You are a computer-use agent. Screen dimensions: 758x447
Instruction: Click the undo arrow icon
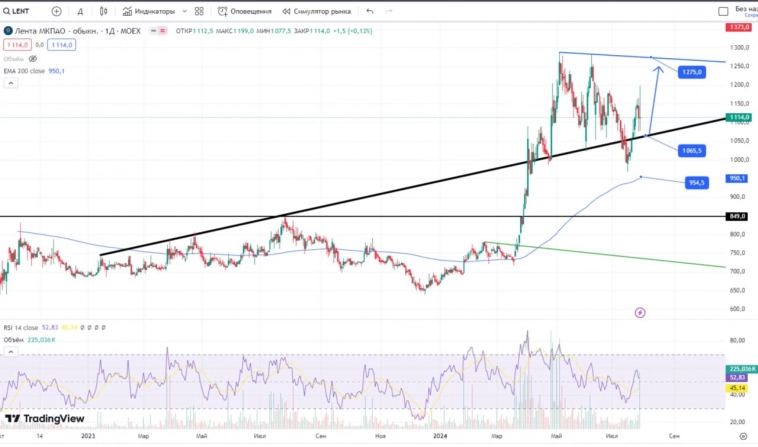pos(370,11)
